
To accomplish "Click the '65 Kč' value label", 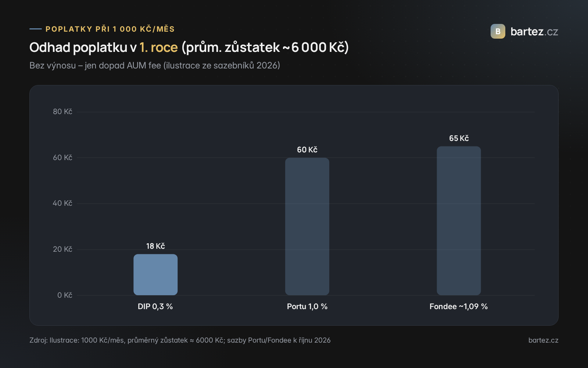I will point(459,138).
